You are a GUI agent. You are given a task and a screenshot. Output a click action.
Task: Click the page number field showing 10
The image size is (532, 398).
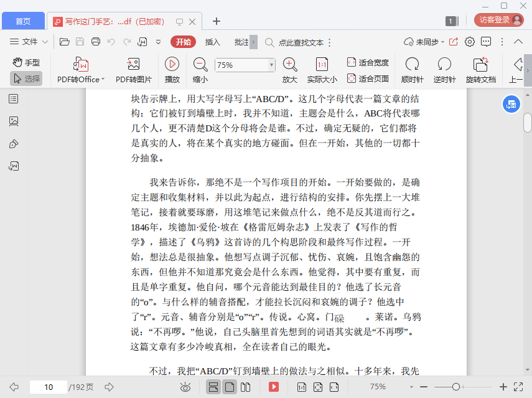coord(49,387)
